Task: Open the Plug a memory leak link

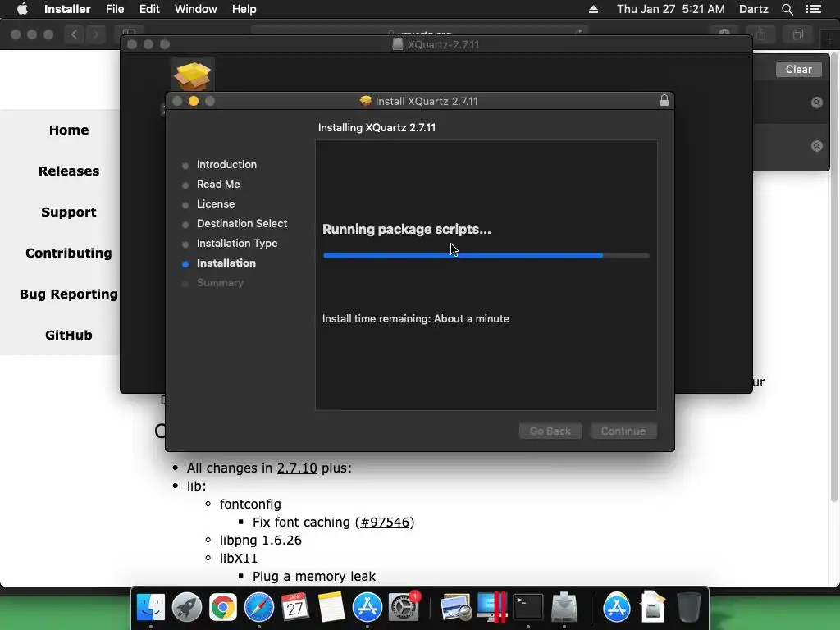Action: (314, 576)
